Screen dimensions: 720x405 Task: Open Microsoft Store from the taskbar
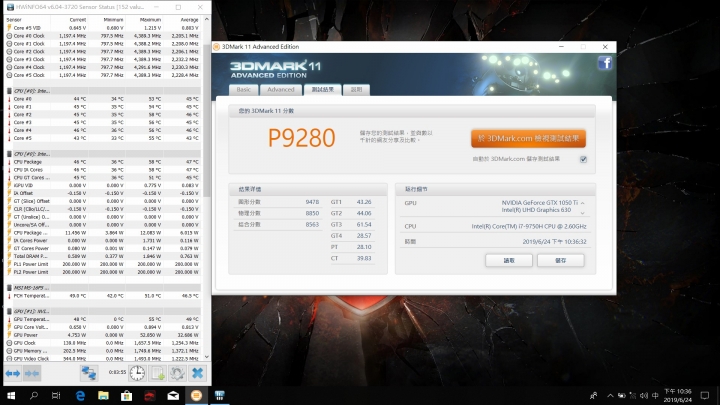(x=126, y=396)
